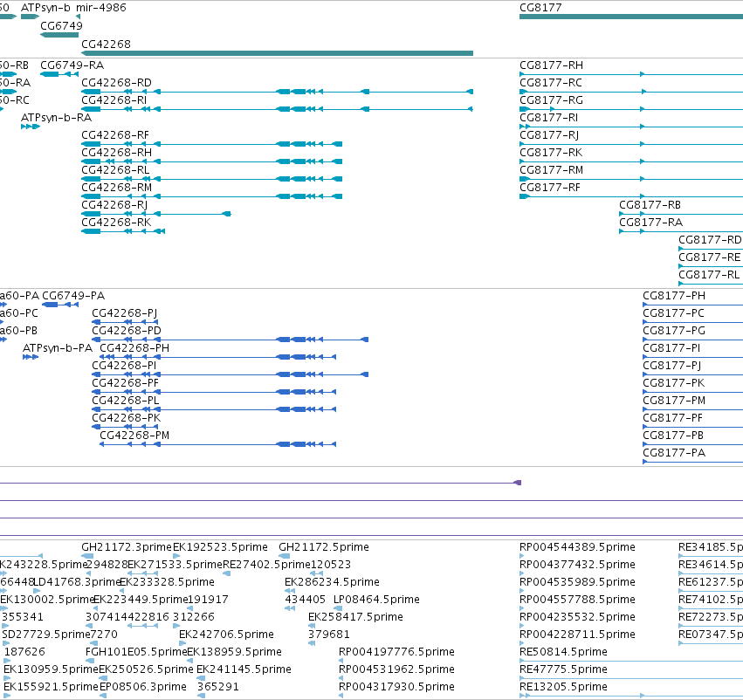Click the CG42268-PH protein label

coord(134,348)
